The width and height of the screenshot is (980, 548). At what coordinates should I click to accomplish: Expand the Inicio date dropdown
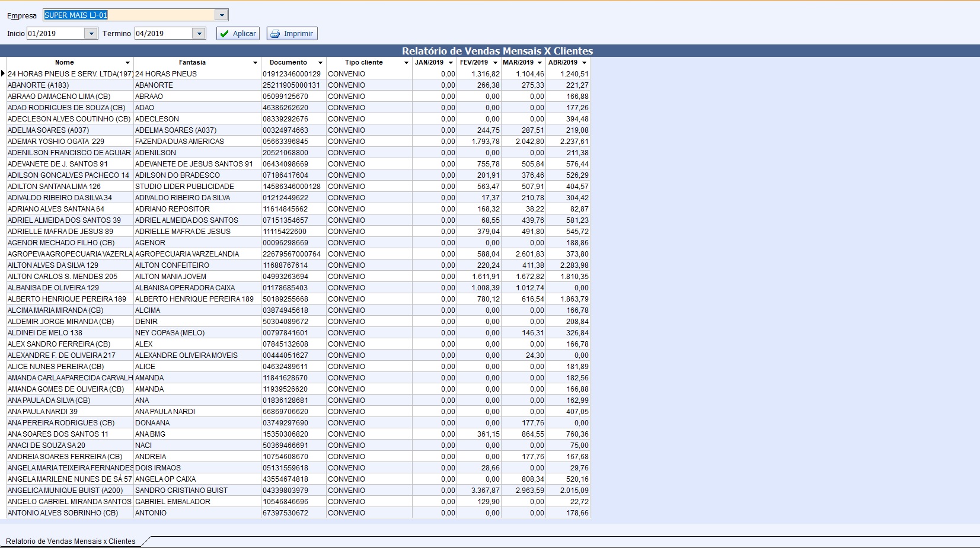[91, 34]
